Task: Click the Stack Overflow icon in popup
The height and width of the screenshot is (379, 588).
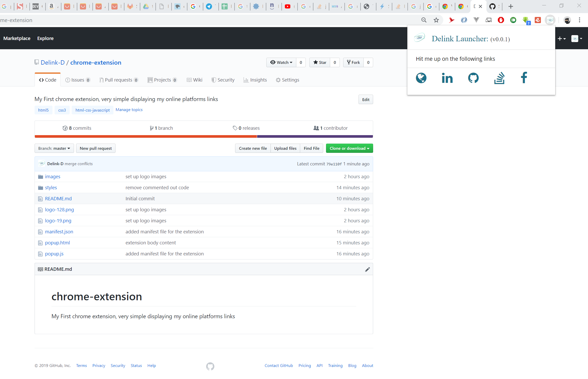Action: [499, 78]
